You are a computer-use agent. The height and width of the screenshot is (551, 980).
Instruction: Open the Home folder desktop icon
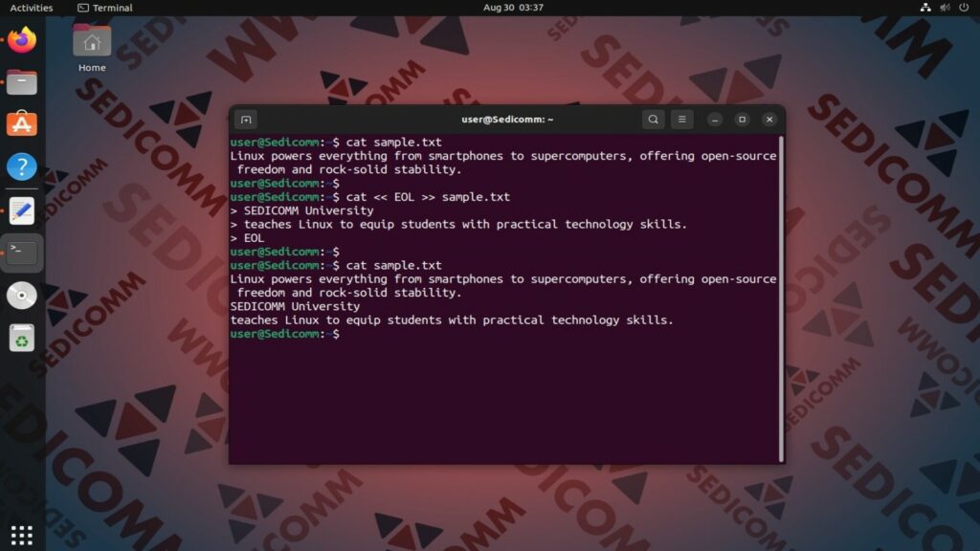coord(92,41)
